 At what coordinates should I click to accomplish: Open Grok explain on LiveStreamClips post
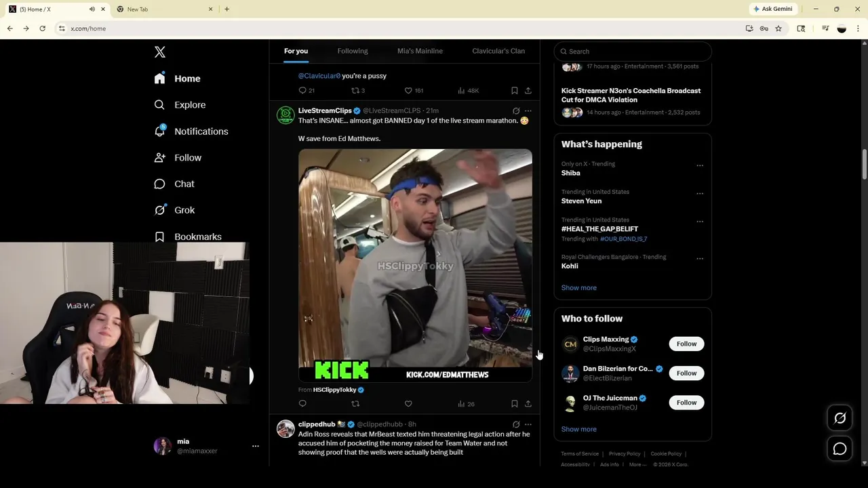(516, 110)
